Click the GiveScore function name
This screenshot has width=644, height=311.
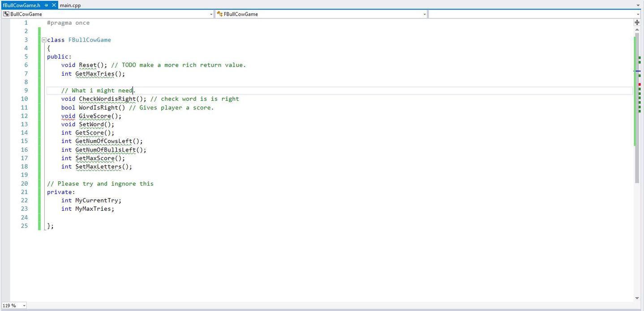click(x=95, y=116)
